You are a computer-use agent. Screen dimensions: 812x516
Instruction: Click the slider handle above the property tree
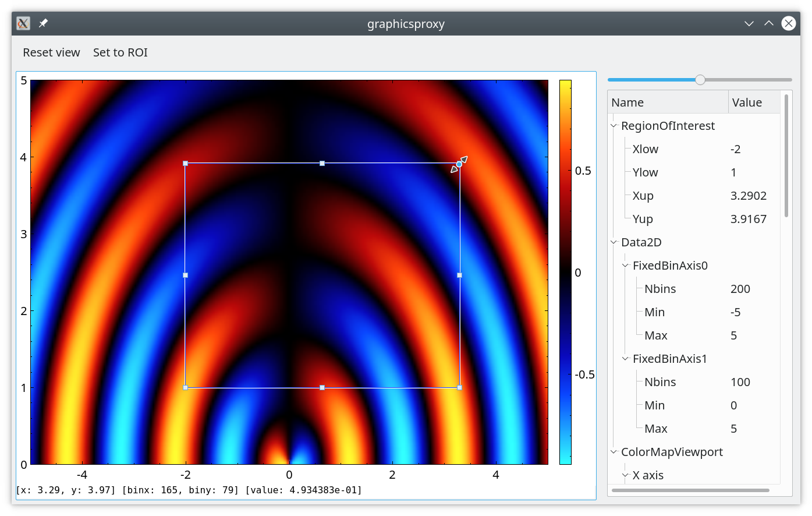click(x=700, y=80)
